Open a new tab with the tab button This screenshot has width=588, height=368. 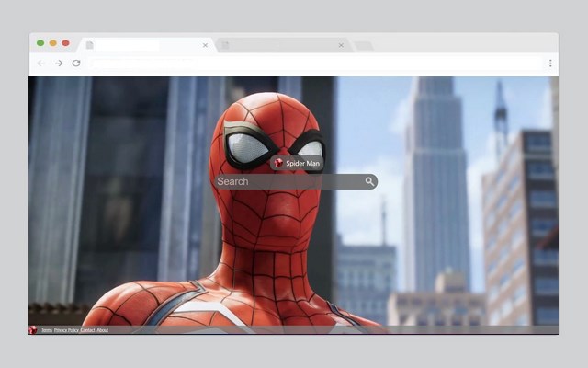(x=364, y=46)
